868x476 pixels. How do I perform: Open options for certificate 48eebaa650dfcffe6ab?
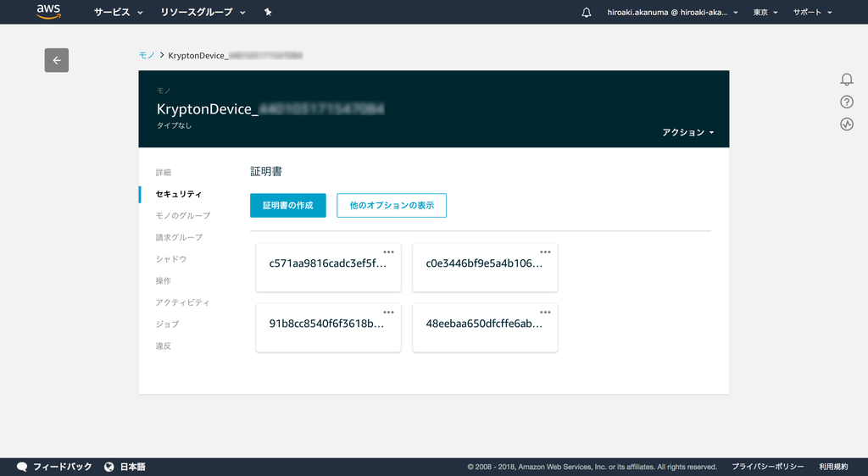point(545,313)
